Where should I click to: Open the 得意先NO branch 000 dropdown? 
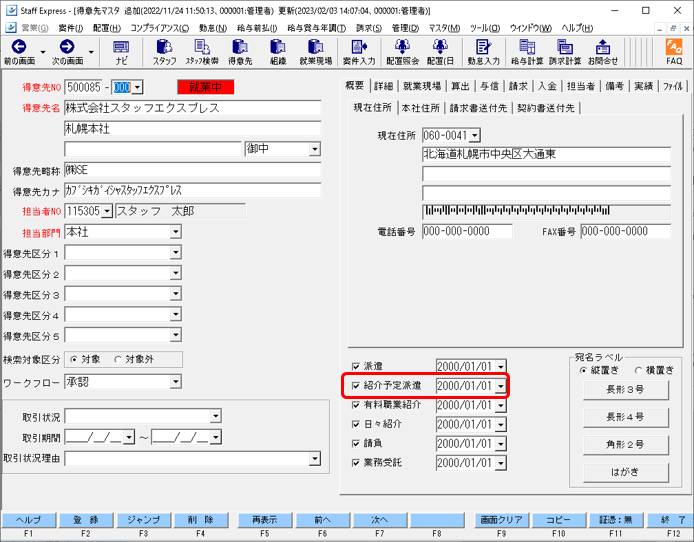pos(137,87)
